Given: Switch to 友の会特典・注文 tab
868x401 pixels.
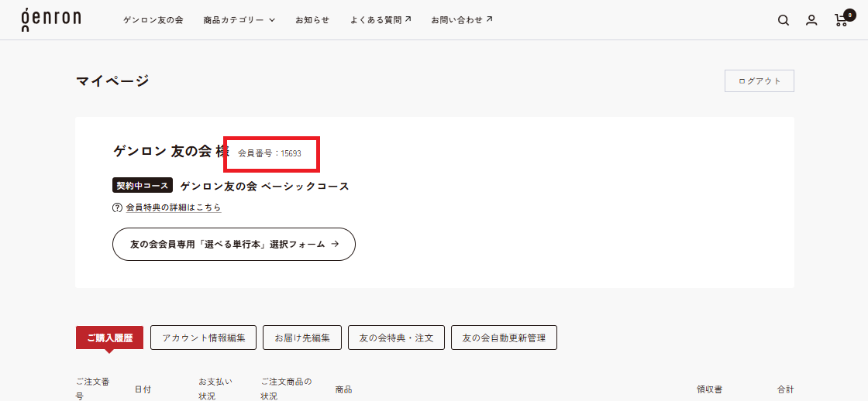Looking at the screenshot, I should point(396,338).
